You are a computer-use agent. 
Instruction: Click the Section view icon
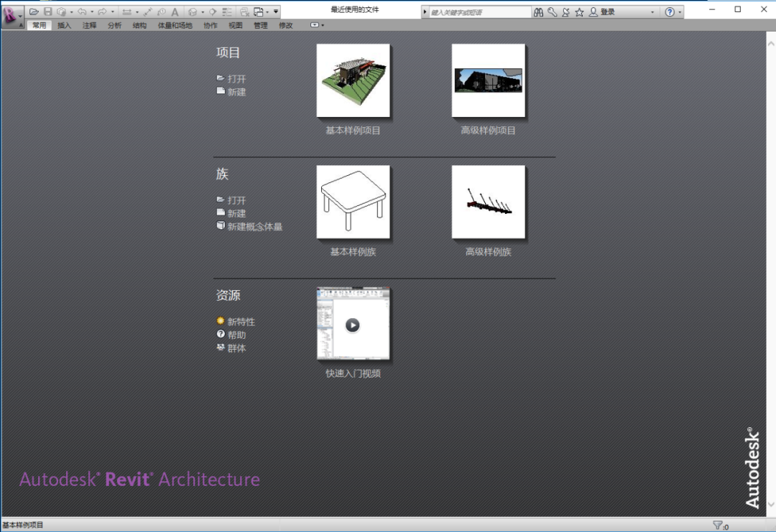(x=213, y=11)
